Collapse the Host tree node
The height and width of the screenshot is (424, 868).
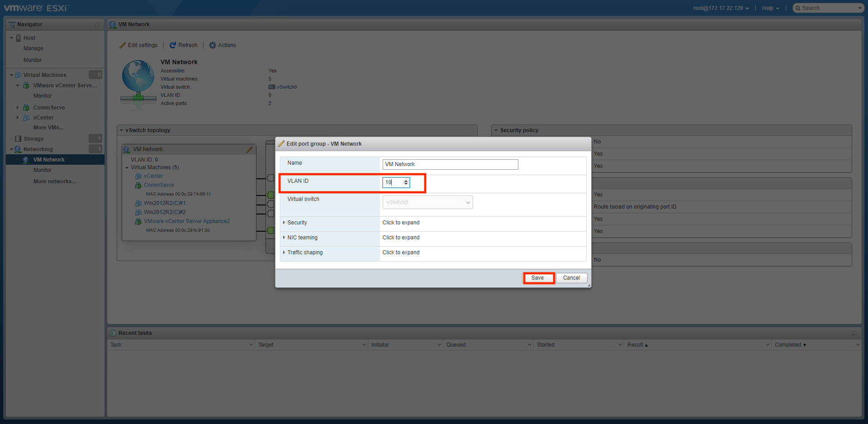(12, 38)
